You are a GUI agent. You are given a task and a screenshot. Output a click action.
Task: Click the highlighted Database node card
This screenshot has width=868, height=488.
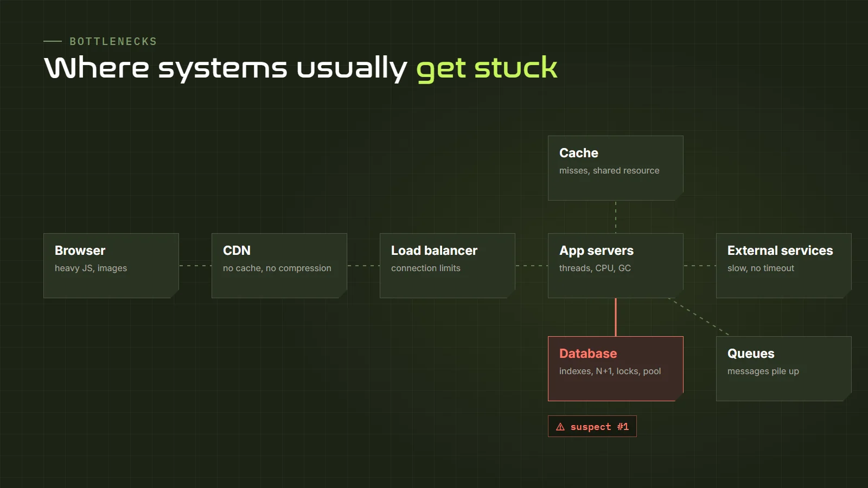[616, 369]
